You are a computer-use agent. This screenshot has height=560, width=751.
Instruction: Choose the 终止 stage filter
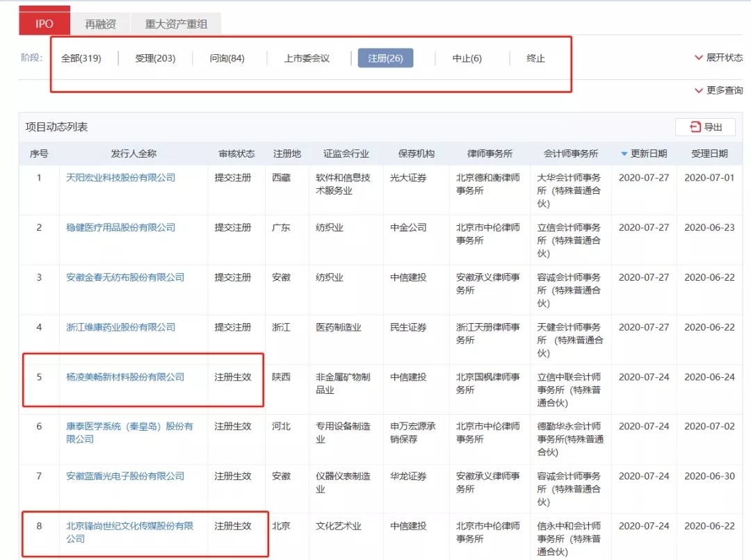click(536, 58)
